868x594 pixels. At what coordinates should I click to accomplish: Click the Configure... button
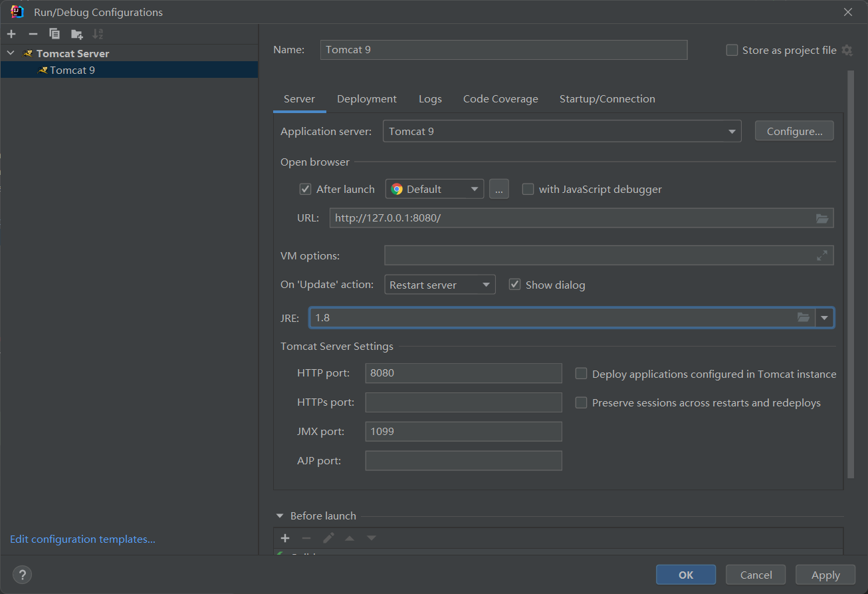pos(794,132)
